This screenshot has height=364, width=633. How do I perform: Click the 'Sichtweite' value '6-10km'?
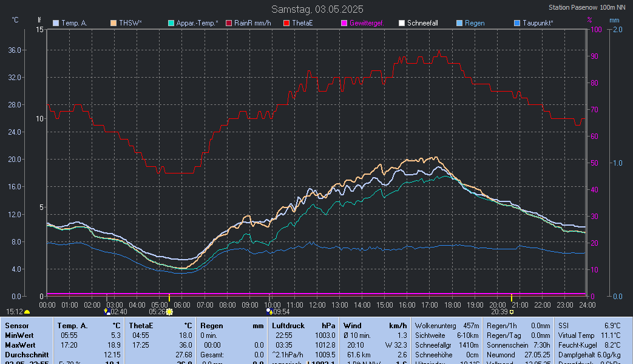[468, 335]
